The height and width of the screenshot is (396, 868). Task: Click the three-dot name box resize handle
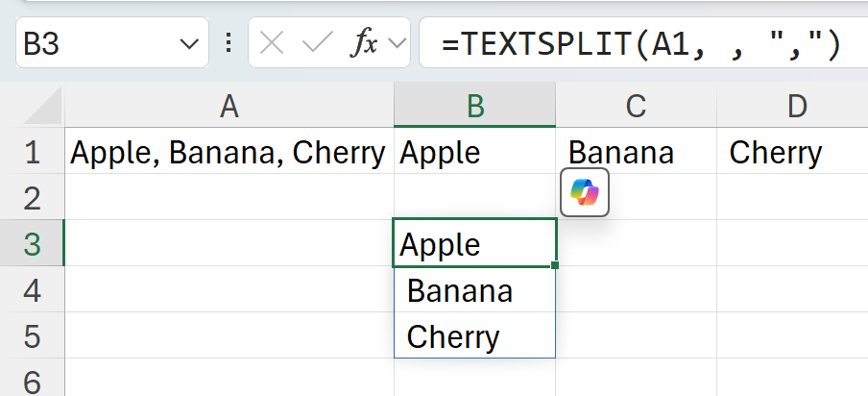point(229,43)
